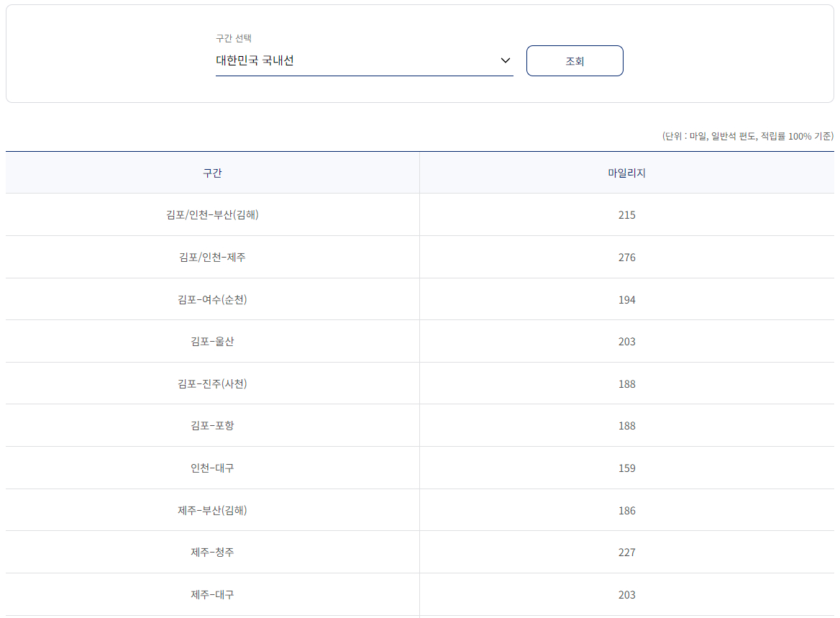Viewport: 840px width, 618px height.
Task: Select the 김포/인천-제주 route row
Action: click(x=212, y=257)
